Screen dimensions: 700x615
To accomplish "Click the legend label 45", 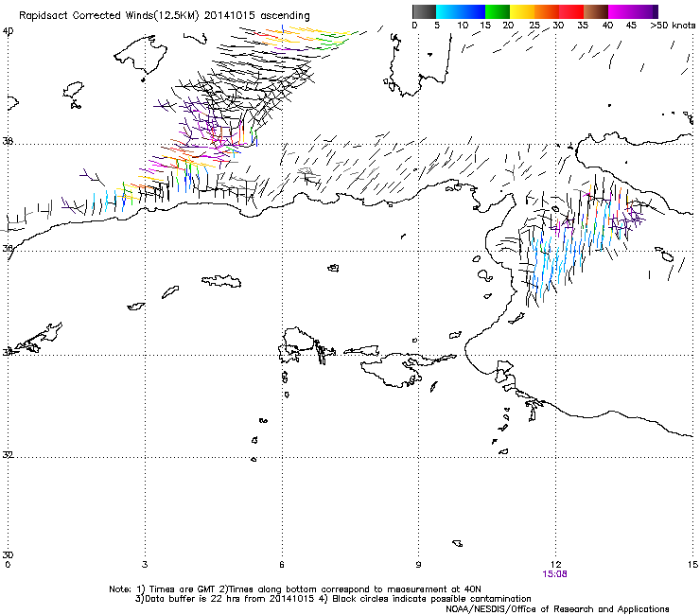I will click(x=631, y=25).
